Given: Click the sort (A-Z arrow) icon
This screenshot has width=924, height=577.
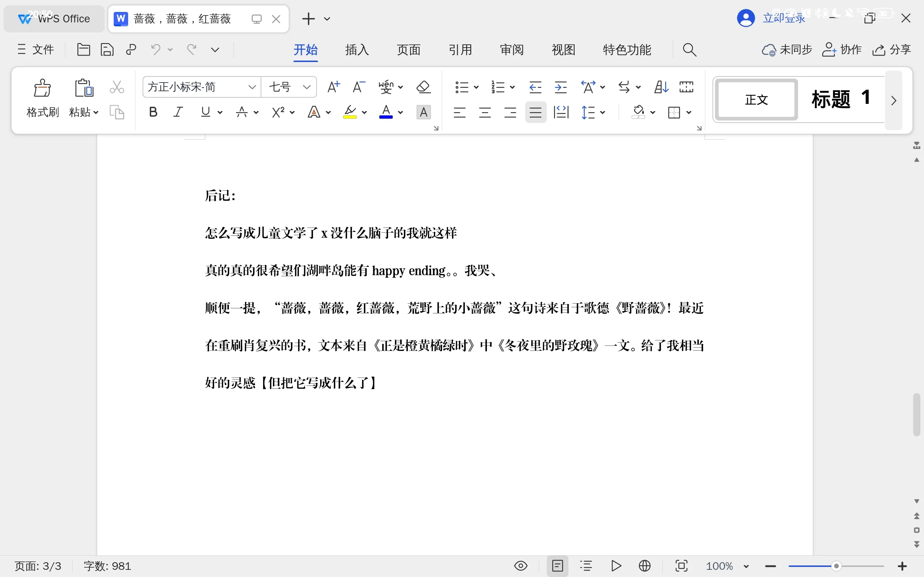Looking at the screenshot, I should click(x=661, y=87).
